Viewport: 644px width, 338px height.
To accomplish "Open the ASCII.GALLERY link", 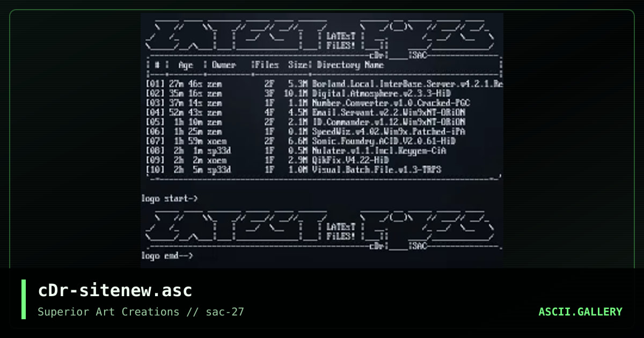I will (580, 312).
